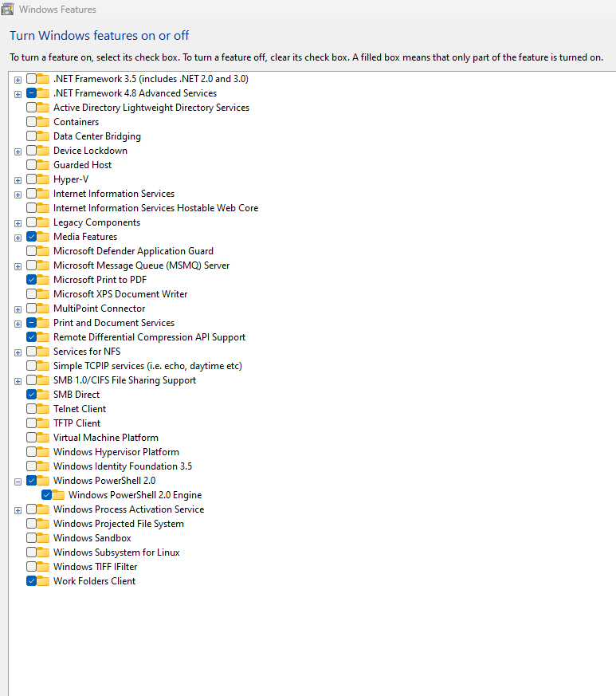Image resolution: width=616 pixels, height=696 pixels.
Task: Click folder icon of Microsoft XPS Document Writer
Action: click(x=43, y=294)
